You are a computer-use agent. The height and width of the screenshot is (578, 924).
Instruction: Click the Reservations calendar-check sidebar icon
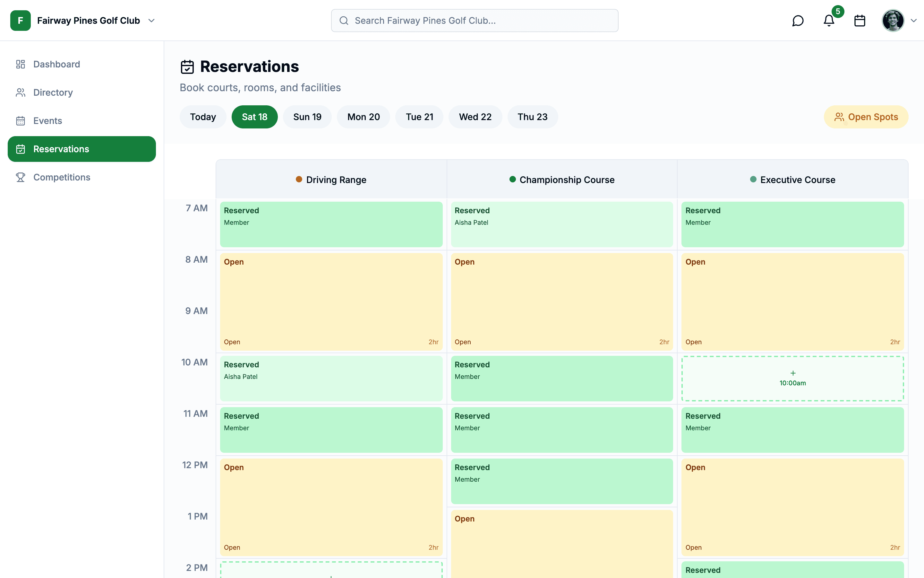coord(21,149)
